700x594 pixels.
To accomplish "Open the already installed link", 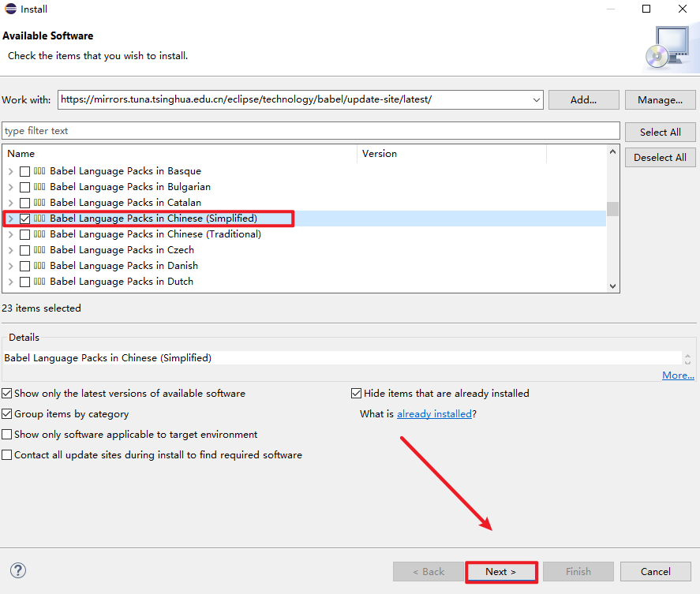I will pyautogui.click(x=434, y=414).
